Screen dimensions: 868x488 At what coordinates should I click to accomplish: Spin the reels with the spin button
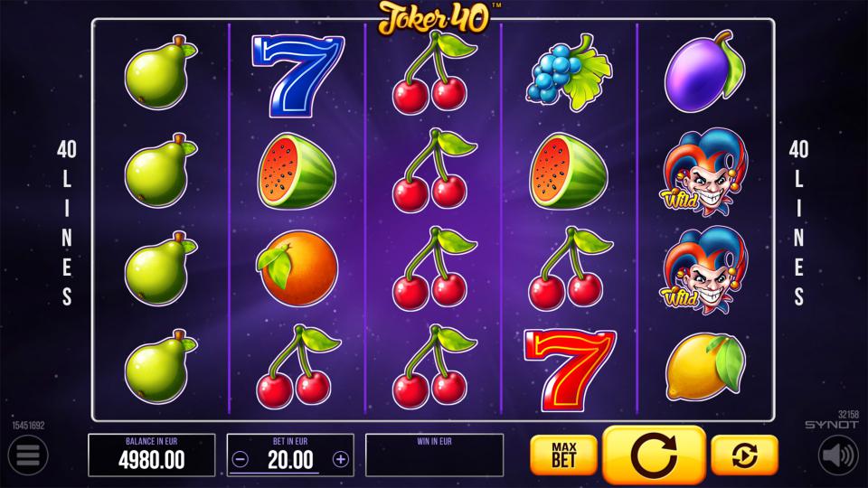[654, 455]
